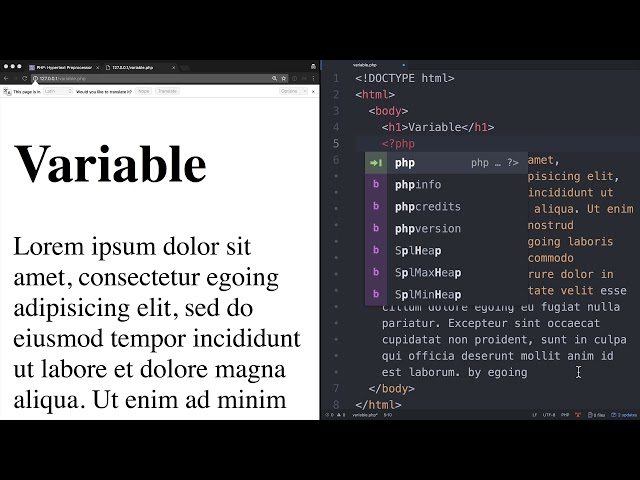Choose the php snippet suggestion
Image resolution: width=640 pixels, height=480 pixels.
tap(446, 163)
